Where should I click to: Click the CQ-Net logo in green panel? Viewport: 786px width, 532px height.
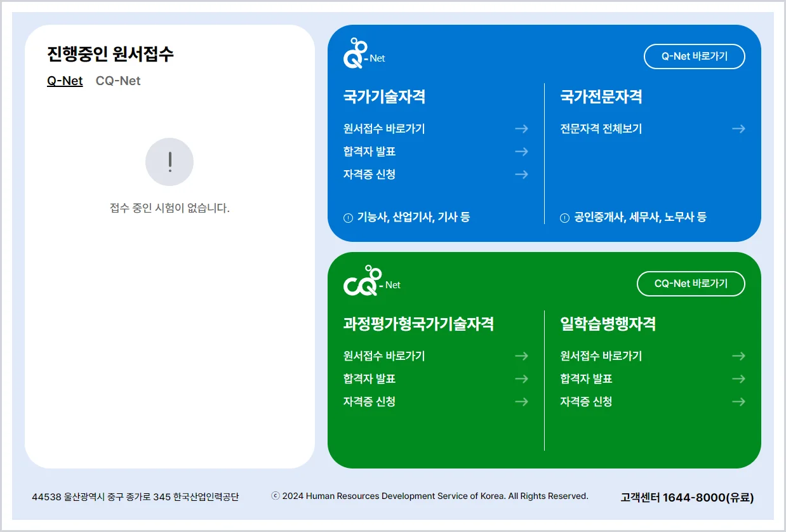pos(372,281)
